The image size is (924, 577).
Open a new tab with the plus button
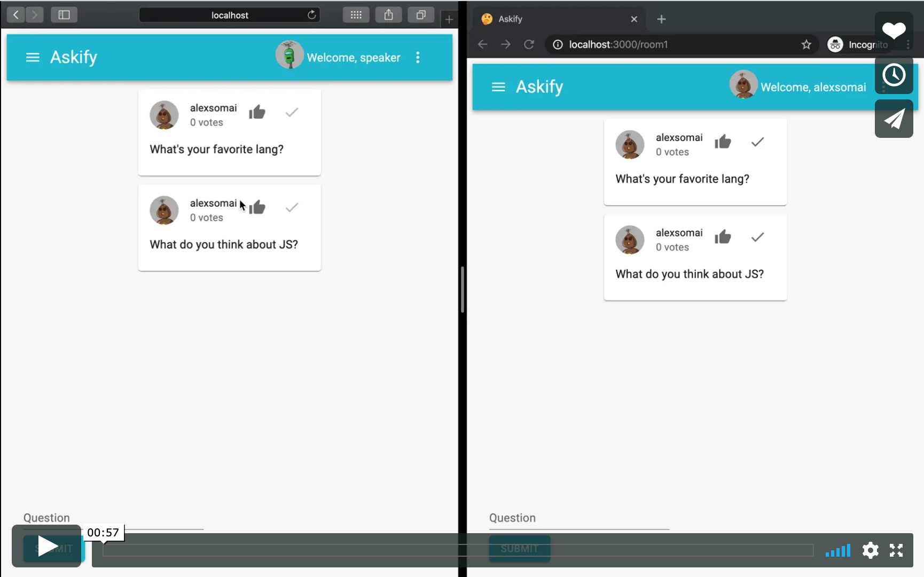[661, 19]
